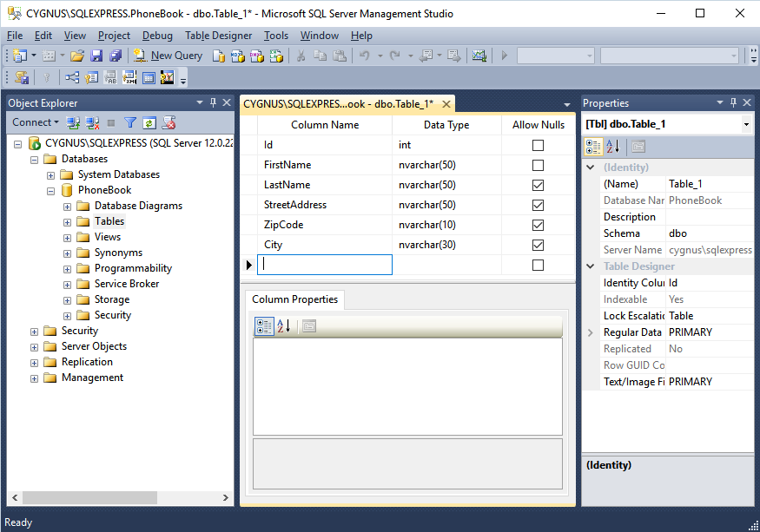Collapse the Databases folder
The height and width of the screenshot is (532, 760).
click(34, 160)
